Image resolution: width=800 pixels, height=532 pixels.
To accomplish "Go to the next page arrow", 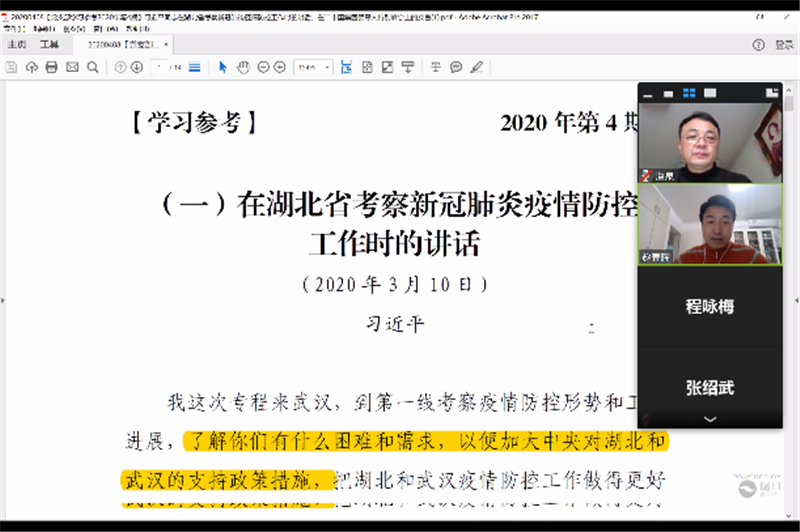I will pos(136,67).
